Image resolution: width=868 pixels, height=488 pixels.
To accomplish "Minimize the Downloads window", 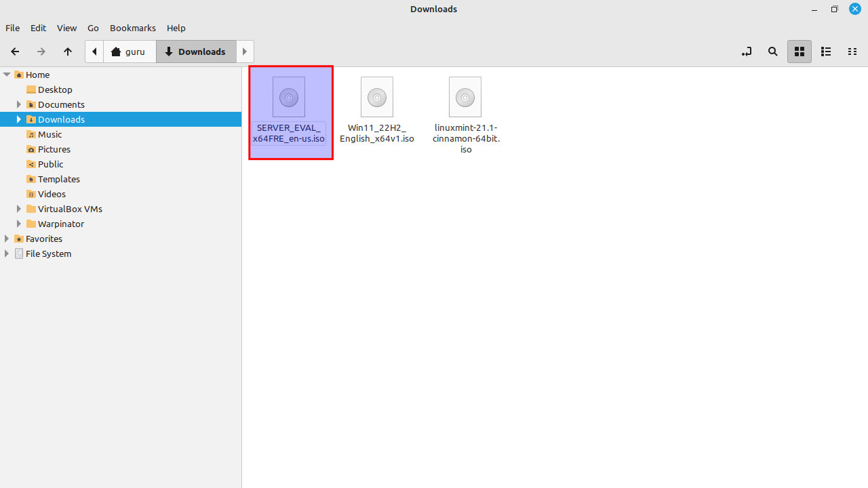I will coord(814,9).
